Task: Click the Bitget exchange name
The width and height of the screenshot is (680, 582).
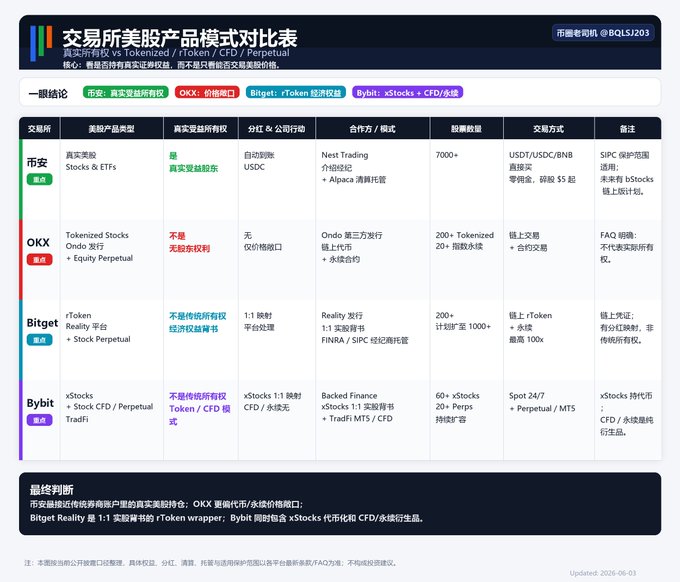Action: [42, 323]
